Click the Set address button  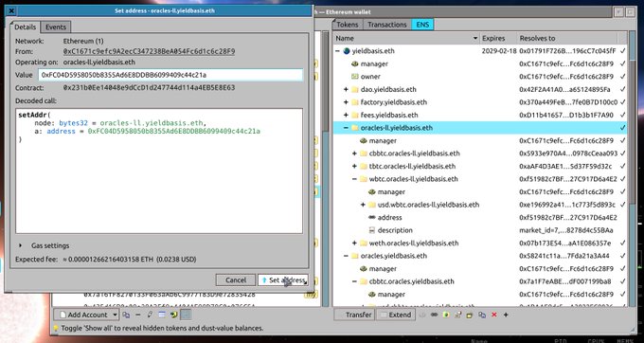click(x=283, y=280)
